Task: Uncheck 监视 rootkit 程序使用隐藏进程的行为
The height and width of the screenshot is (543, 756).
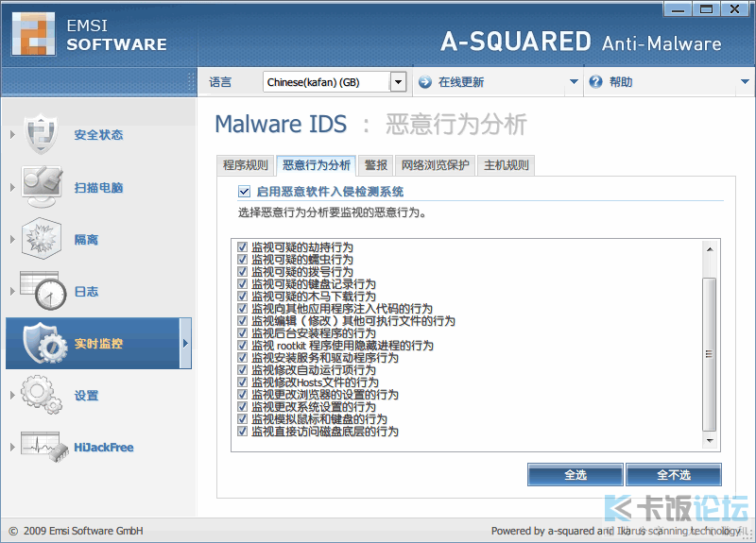Action: (x=243, y=346)
